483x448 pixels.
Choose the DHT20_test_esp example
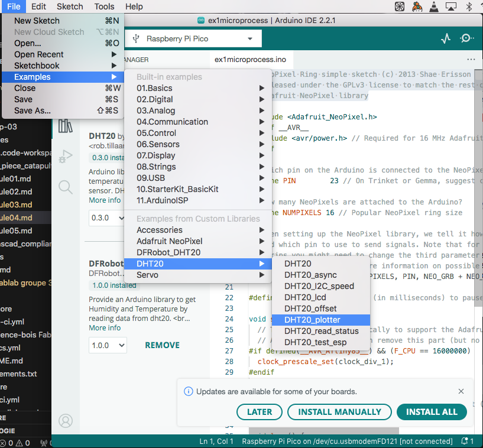pos(320,342)
